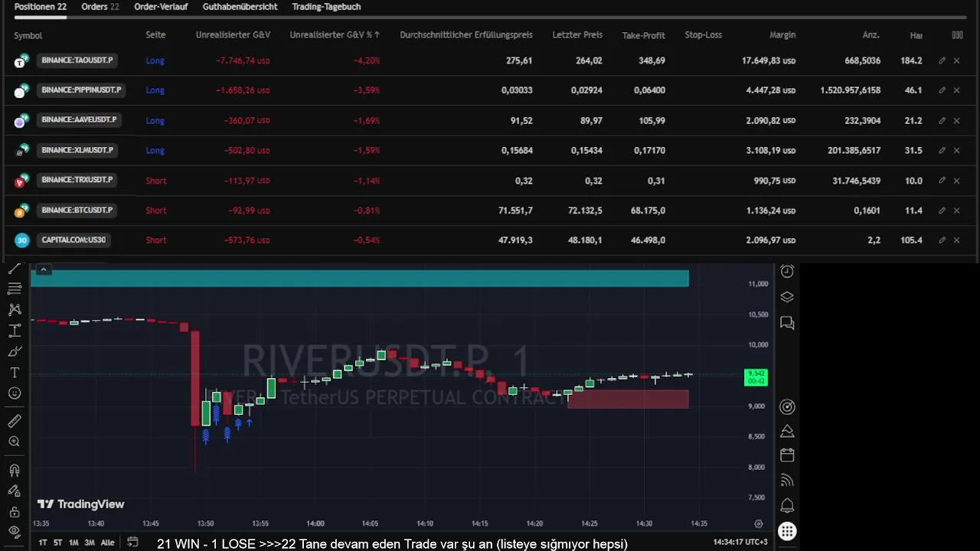The height and width of the screenshot is (551, 980).
Task: Select the CAPITALCOM:US30 symbol
Action: [73, 240]
